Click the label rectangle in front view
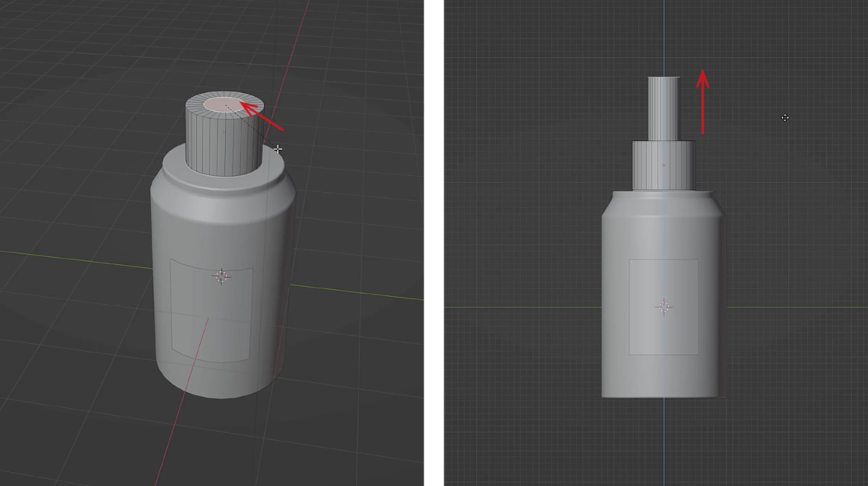 (663, 306)
